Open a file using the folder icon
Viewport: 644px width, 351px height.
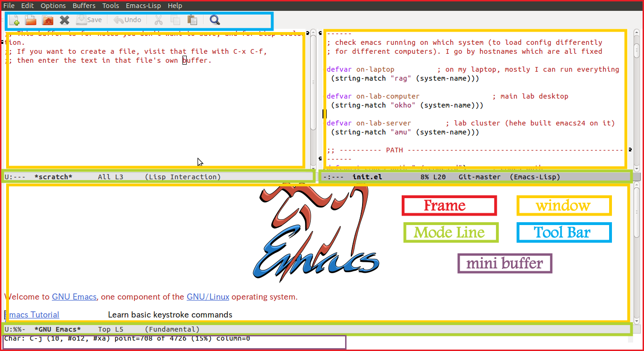pyautogui.click(x=31, y=20)
